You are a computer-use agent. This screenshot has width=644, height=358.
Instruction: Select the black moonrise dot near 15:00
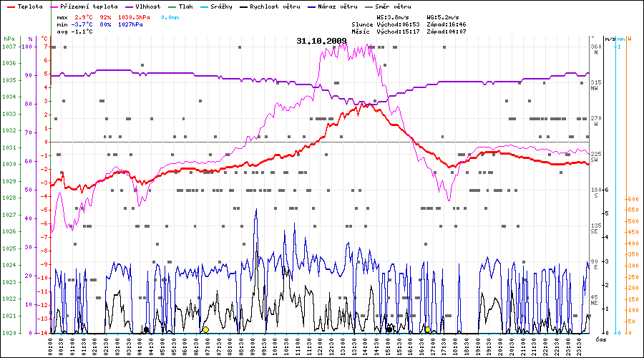[389, 330]
